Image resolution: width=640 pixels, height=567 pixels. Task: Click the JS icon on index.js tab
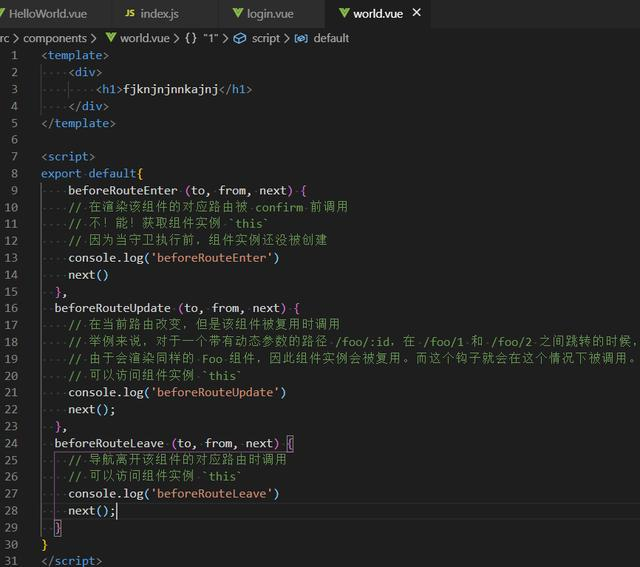coord(130,14)
